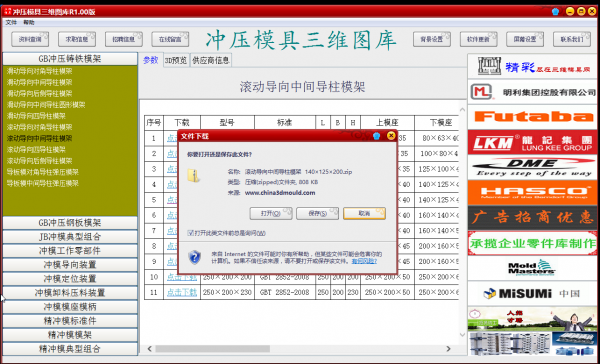Select 导板模对角导柱弹压模架 in the list
The height and width of the screenshot is (364, 600).
tap(42, 172)
